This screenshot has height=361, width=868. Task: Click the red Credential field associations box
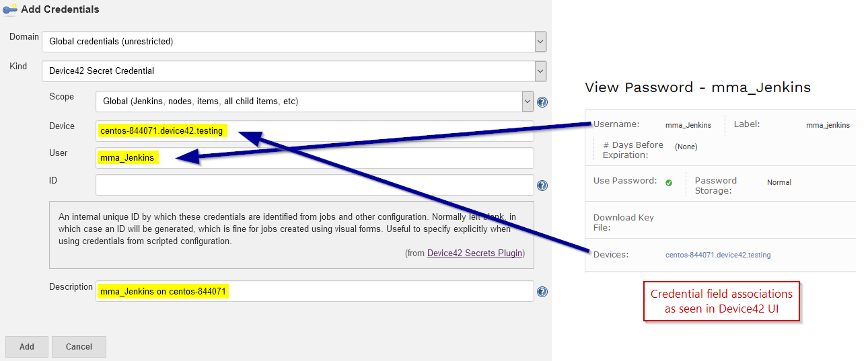coord(721,301)
